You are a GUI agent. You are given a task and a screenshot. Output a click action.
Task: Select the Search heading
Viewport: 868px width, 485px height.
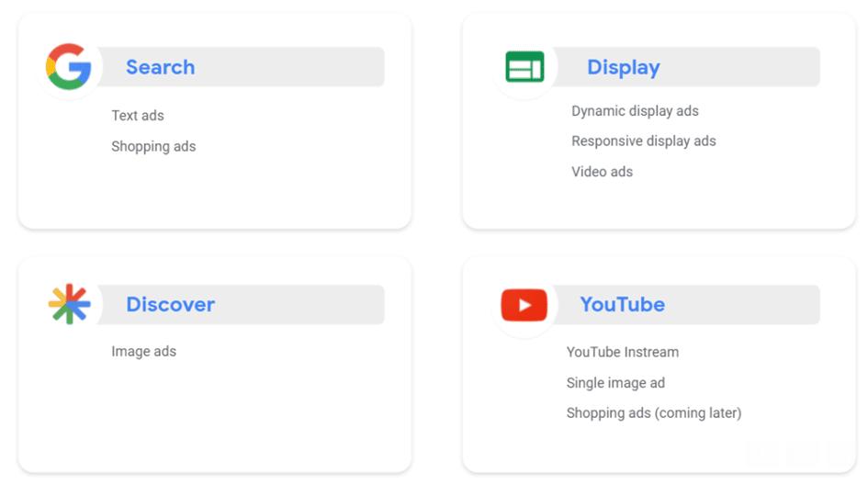pos(160,67)
